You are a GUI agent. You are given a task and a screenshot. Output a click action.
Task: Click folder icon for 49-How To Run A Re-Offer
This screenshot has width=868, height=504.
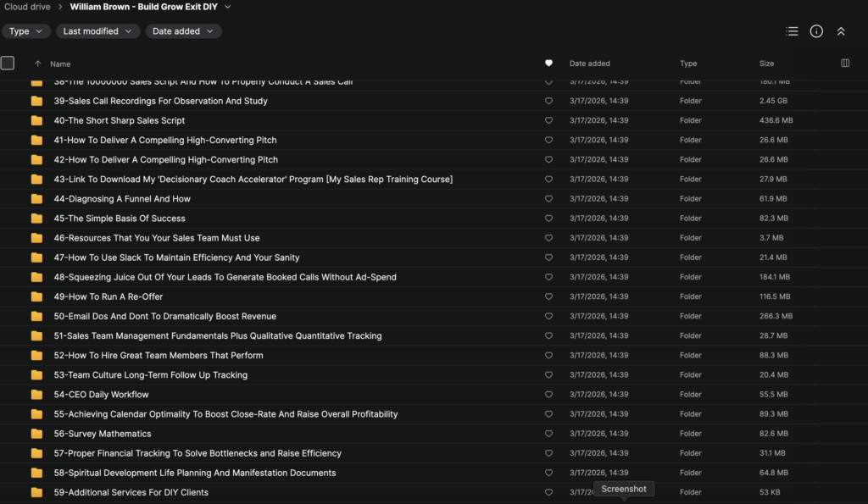[36, 296]
